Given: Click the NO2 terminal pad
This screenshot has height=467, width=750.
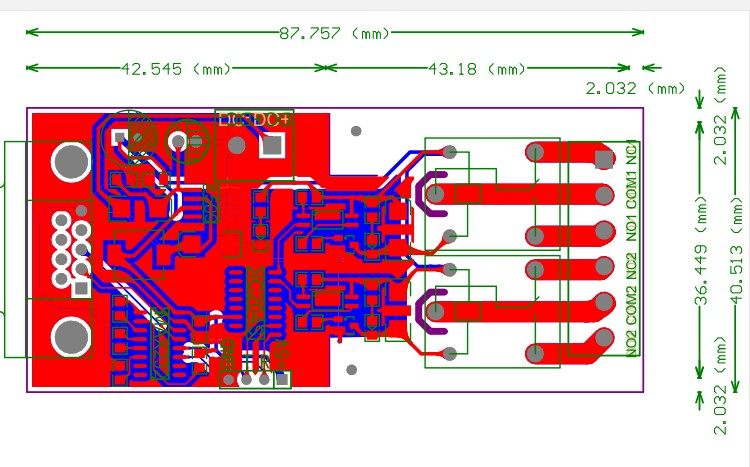Looking at the screenshot, I should [605, 338].
